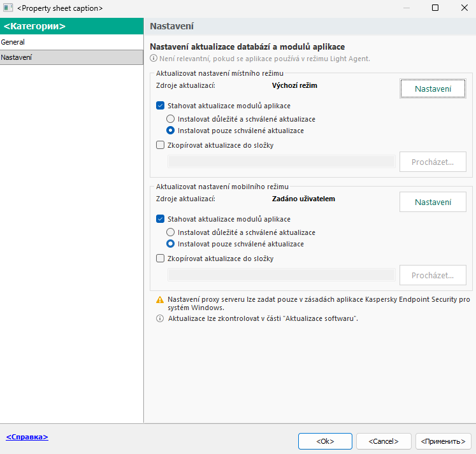Uncheck Stahovat aktualizace modulů in local mode
The image size is (476, 454).
click(x=161, y=106)
